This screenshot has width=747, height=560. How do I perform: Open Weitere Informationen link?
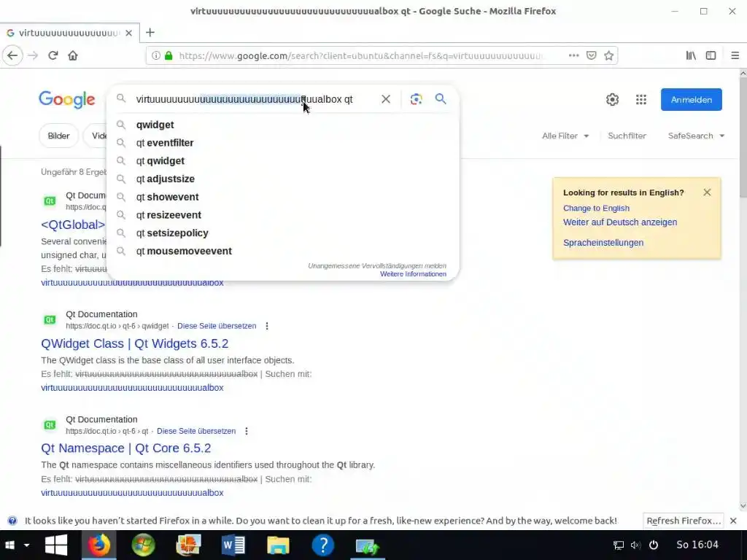click(413, 274)
